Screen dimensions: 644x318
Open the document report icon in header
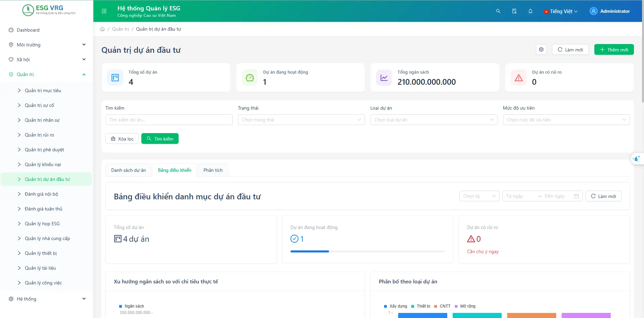click(514, 11)
